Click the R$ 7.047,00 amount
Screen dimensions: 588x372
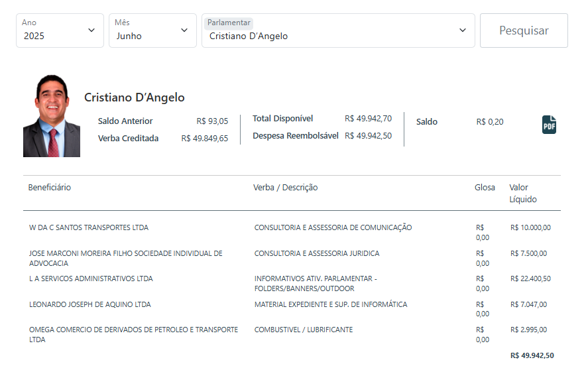(528, 304)
